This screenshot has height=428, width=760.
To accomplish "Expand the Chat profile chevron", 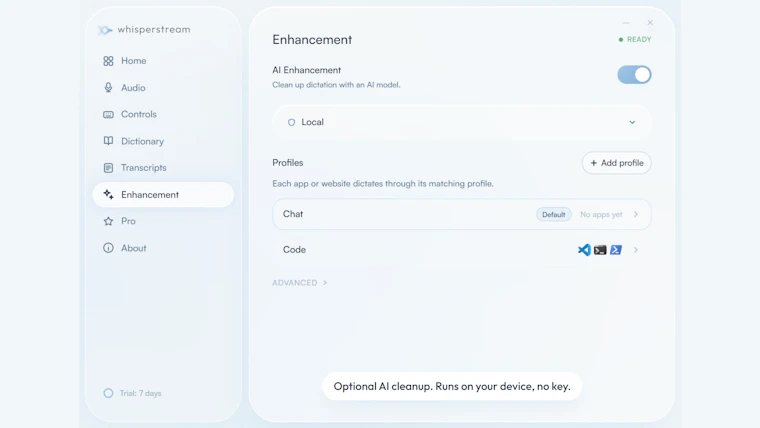I will [635, 214].
